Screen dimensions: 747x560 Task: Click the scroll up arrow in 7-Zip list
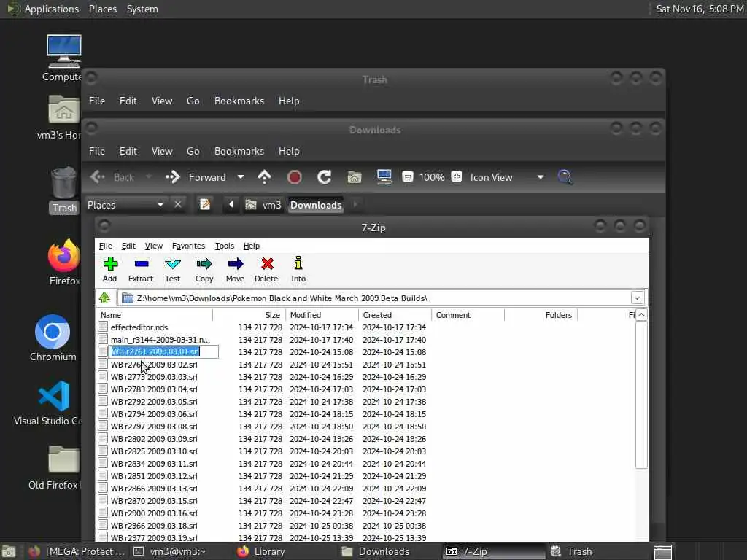pyautogui.click(x=641, y=315)
